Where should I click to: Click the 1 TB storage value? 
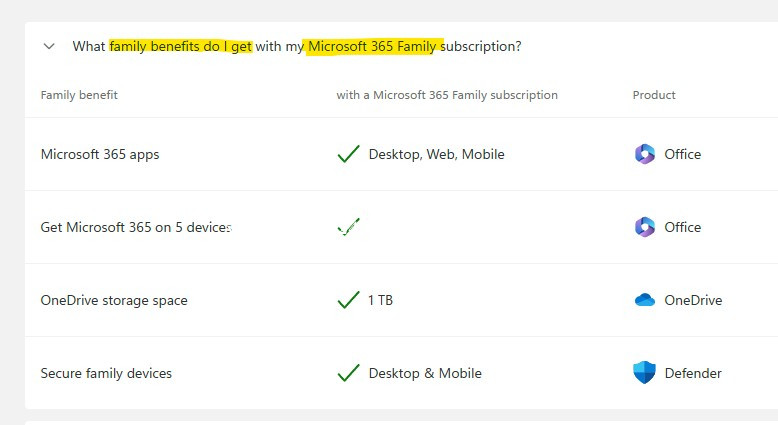[381, 300]
